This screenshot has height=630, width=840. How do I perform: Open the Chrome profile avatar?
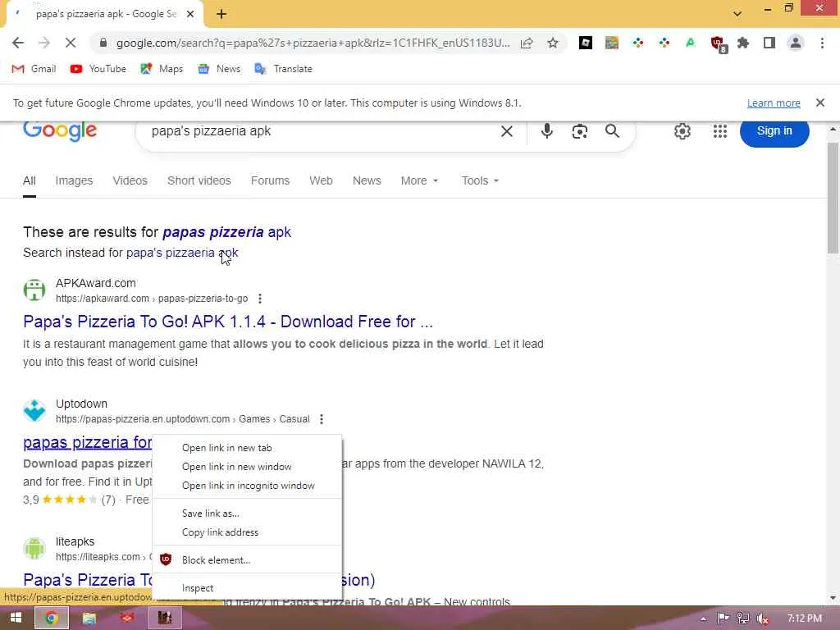tap(796, 43)
